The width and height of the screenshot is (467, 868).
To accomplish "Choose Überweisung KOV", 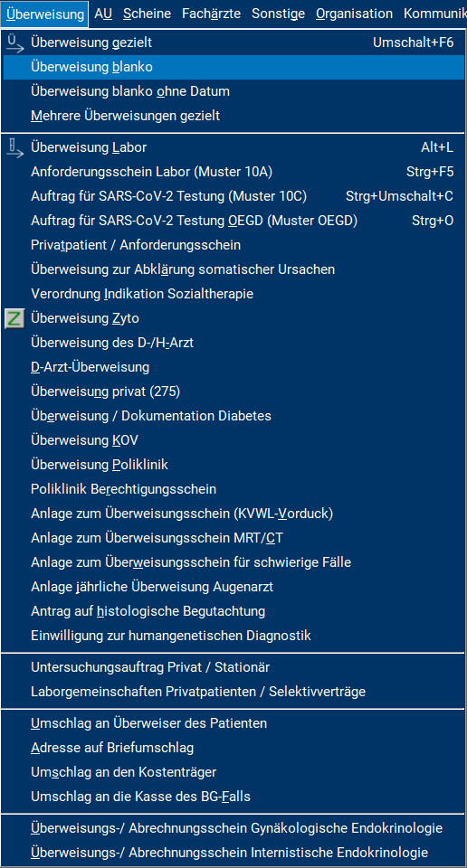I will click(x=233, y=440).
